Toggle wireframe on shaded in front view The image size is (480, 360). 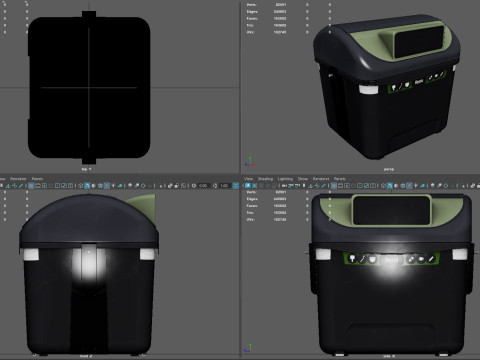pyautogui.click(x=100, y=186)
